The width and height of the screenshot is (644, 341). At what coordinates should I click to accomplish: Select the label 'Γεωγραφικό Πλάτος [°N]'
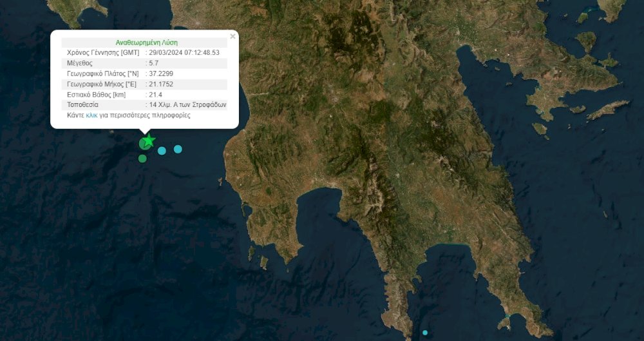pyautogui.click(x=102, y=73)
